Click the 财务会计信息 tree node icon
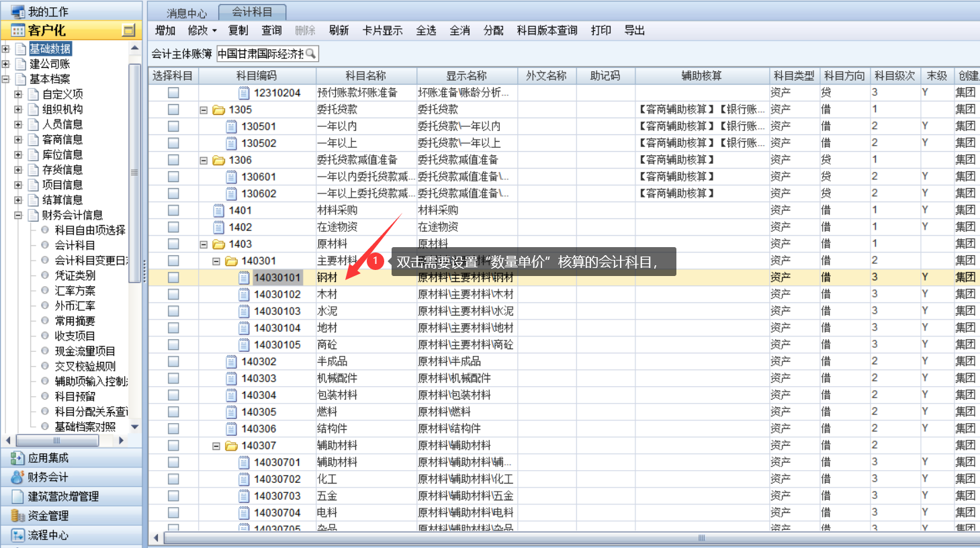This screenshot has width=980, height=548. coord(34,215)
